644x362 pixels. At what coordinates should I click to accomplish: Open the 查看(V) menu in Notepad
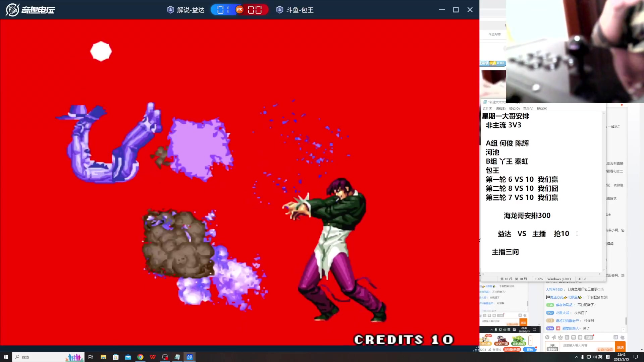(x=528, y=108)
